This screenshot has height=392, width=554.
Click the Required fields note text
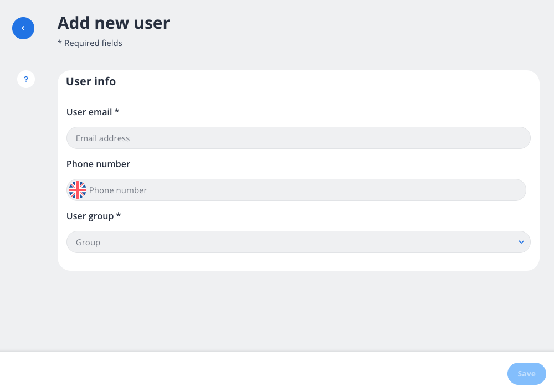(90, 43)
